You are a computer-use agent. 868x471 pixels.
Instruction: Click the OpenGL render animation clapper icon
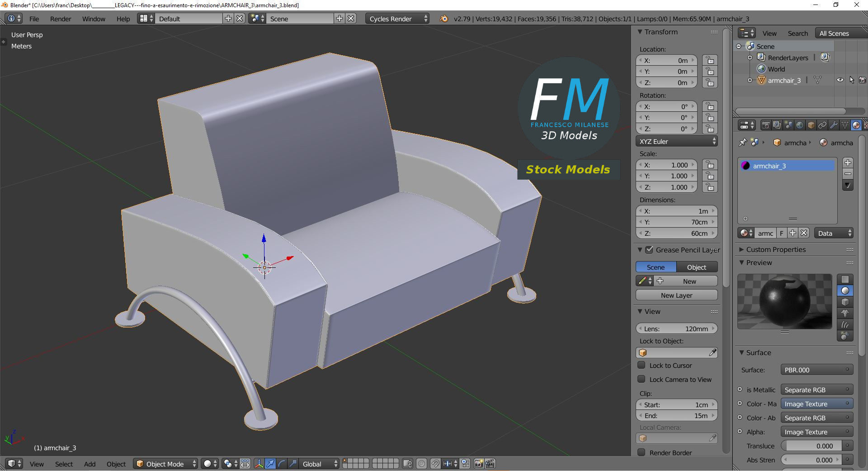click(490, 464)
